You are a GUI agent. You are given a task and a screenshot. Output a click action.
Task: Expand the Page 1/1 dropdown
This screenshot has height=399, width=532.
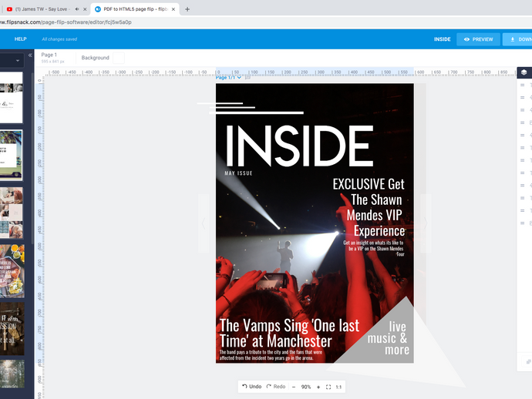click(239, 77)
